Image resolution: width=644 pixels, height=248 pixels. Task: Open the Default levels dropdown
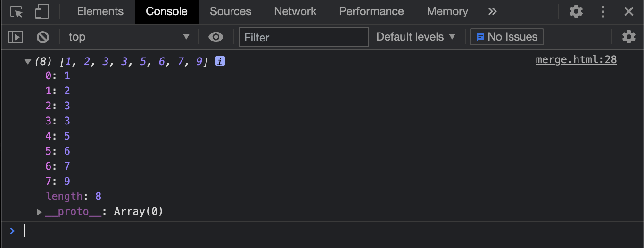[x=416, y=37]
